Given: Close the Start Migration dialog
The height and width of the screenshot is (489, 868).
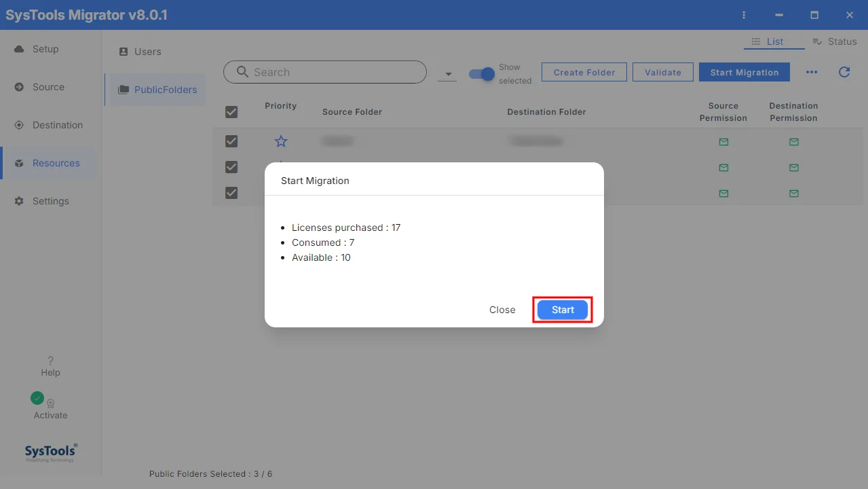Looking at the screenshot, I should tap(502, 310).
